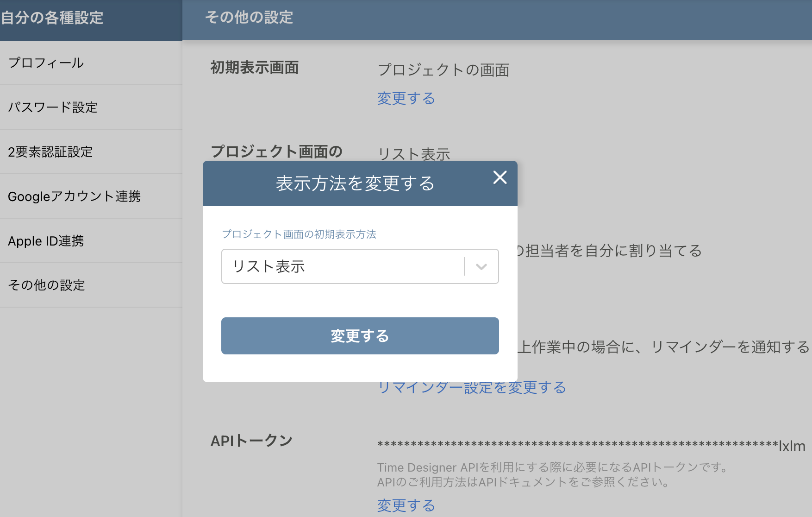The height and width of the screenshot is (517, 812).
Task: Click 変更する link under 初期表示画面
Action: tap(406, 98)
